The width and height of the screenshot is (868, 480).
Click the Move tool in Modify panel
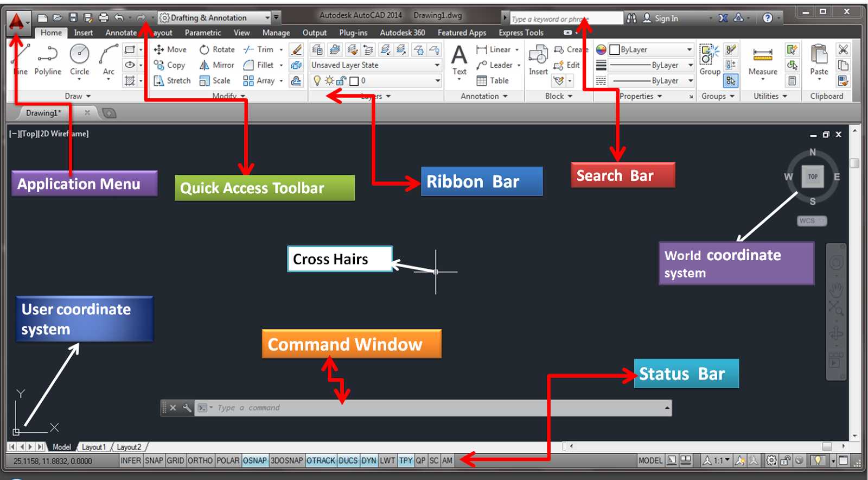pos(170,49)
